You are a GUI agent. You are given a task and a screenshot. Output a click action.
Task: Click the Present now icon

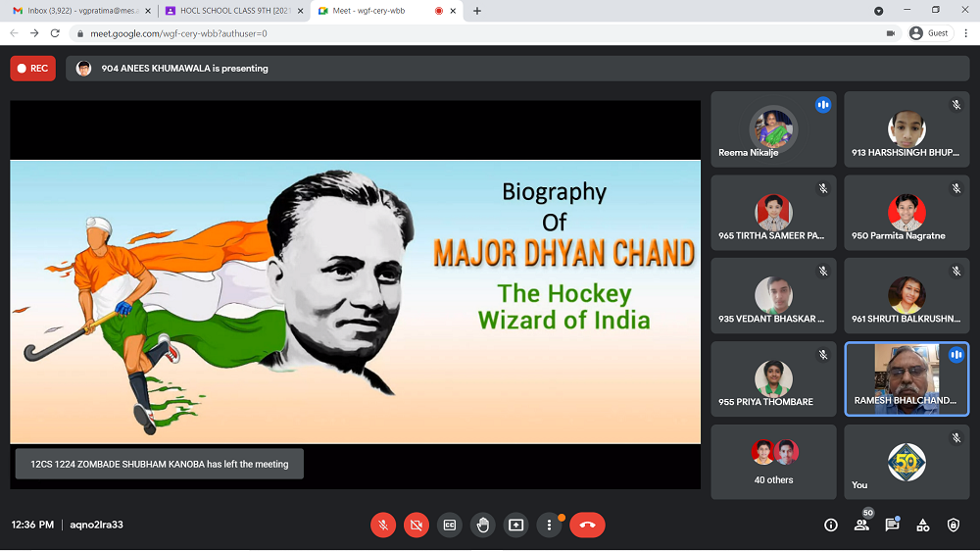(515, 525)
